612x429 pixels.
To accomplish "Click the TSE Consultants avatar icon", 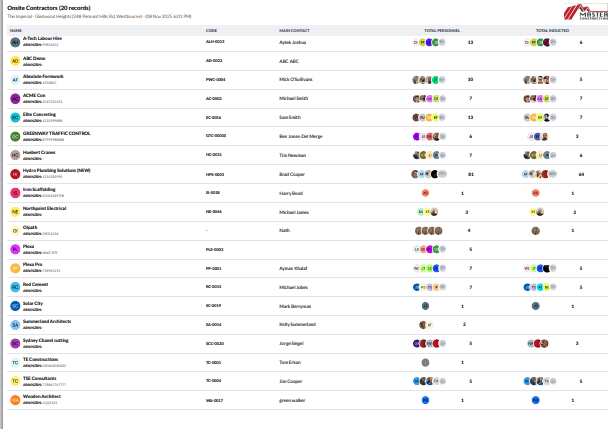I will coord(15,381).
